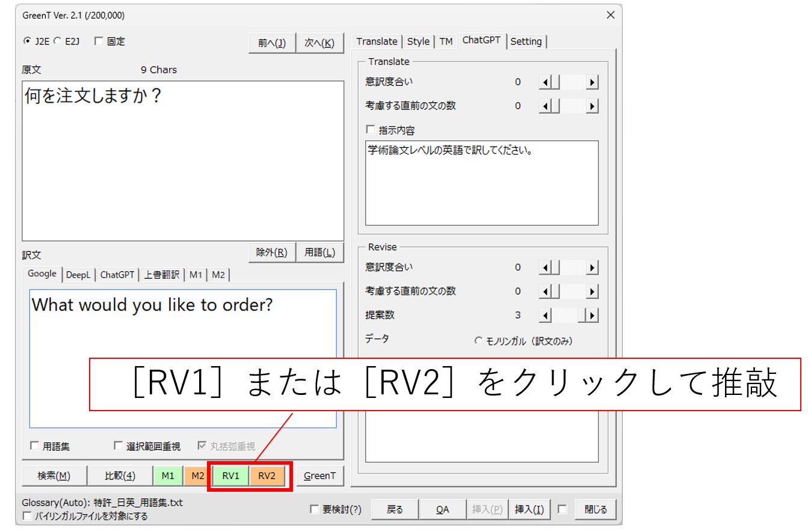
Task: Click the green RV1 revise button
Action: (230, 476)
